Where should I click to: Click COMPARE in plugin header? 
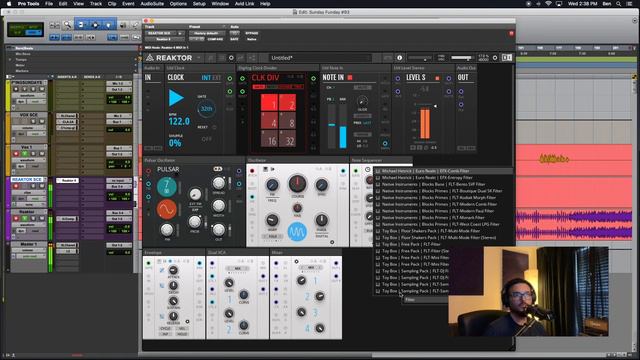[x=215, y=39]
